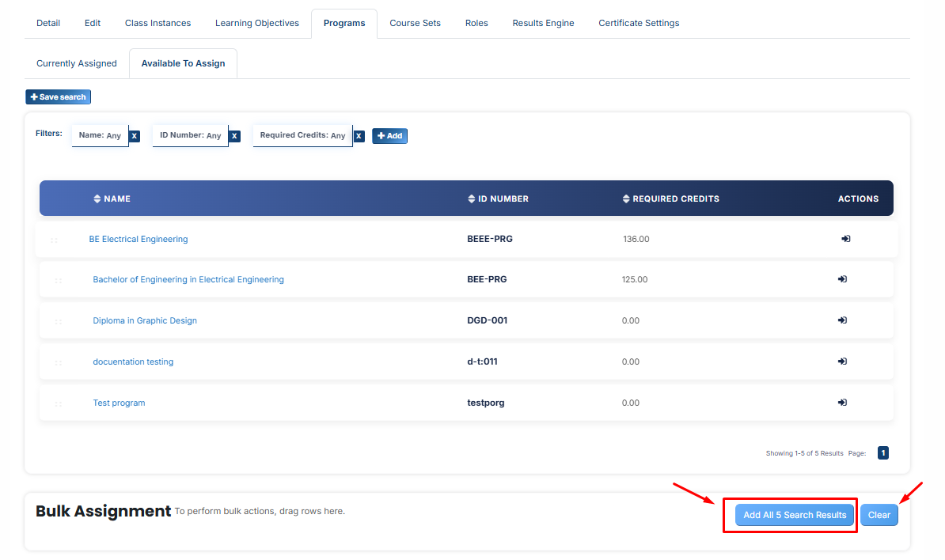The width and height of the screenshot is (945, 560).
Task: Select drag handle for Test program row
Action: click(59, 404)
